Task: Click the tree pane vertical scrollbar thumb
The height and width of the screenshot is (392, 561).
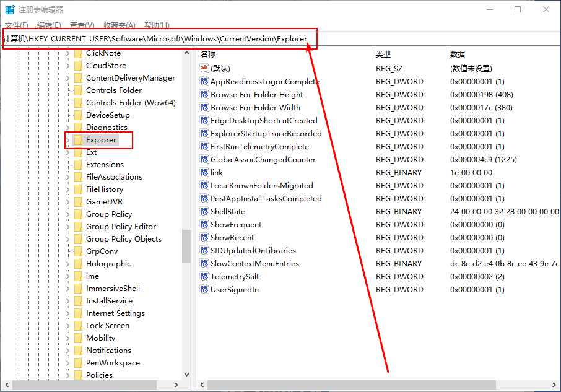Action: click(x=186, y=246)
